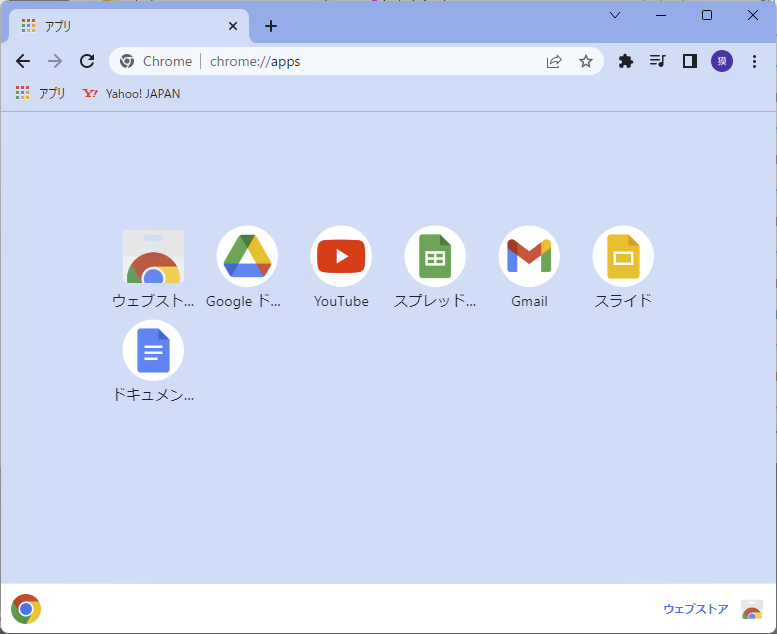777x634 pixels.
Task: Open the Chrome three-dot menu
Action: coord(754,61)
